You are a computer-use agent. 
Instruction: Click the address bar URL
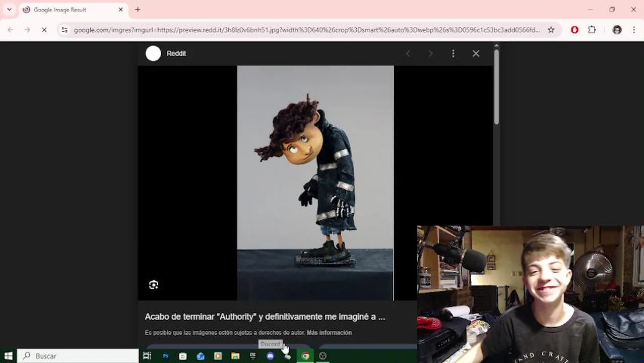click(306, 30)
